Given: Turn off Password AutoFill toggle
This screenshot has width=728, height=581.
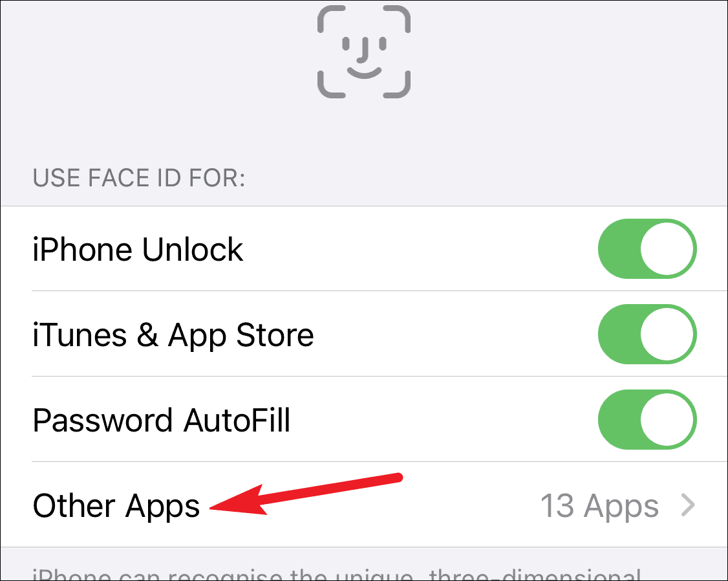Looking at the screenshot, I should 647,420.
